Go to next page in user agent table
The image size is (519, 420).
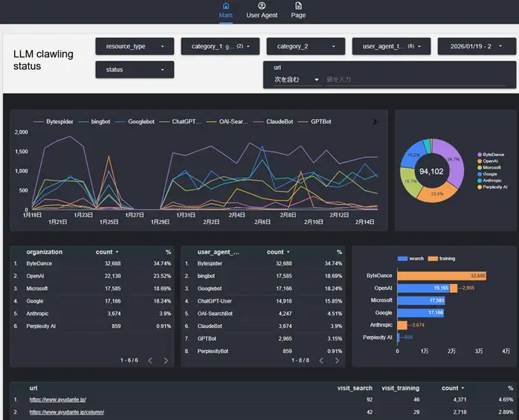coord(338,361)
